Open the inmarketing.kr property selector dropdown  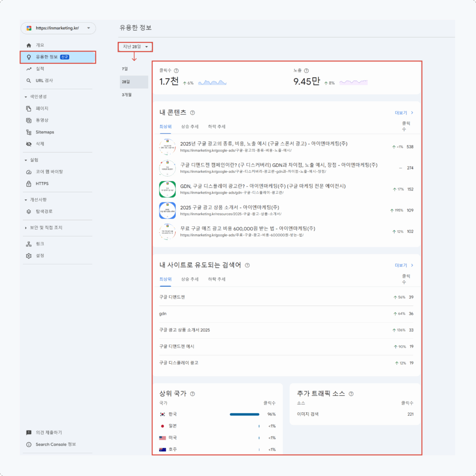[58, 28]
